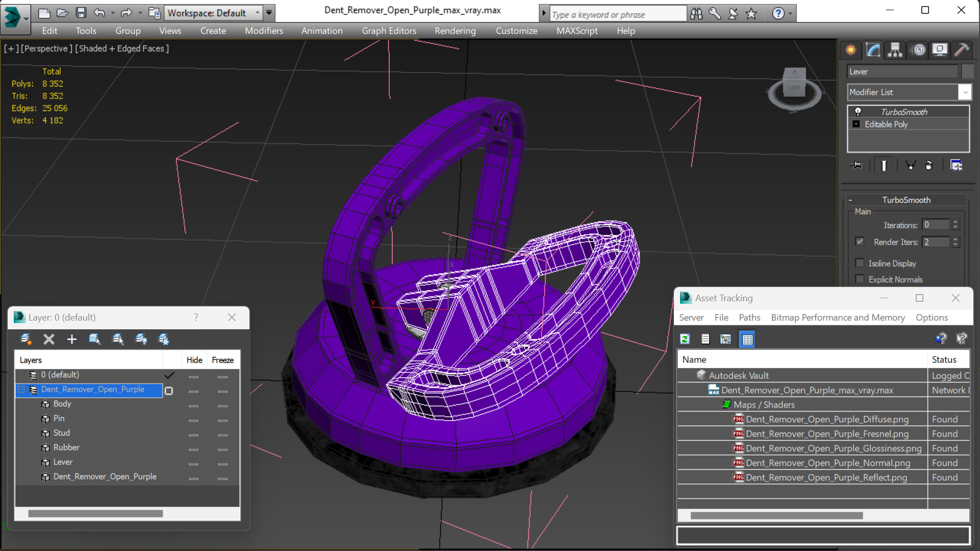Click the keyword search input field
Screen dimensions: 980x551
click(617, 14)
